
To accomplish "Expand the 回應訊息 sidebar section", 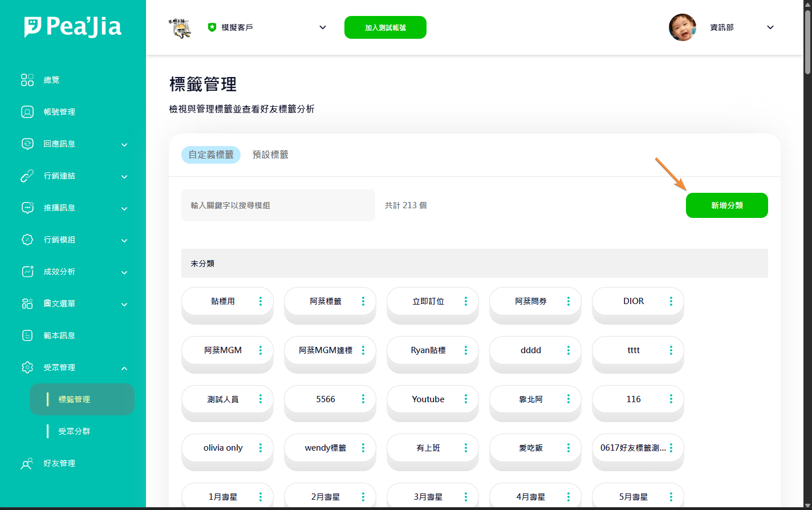I will pos(124,144).
